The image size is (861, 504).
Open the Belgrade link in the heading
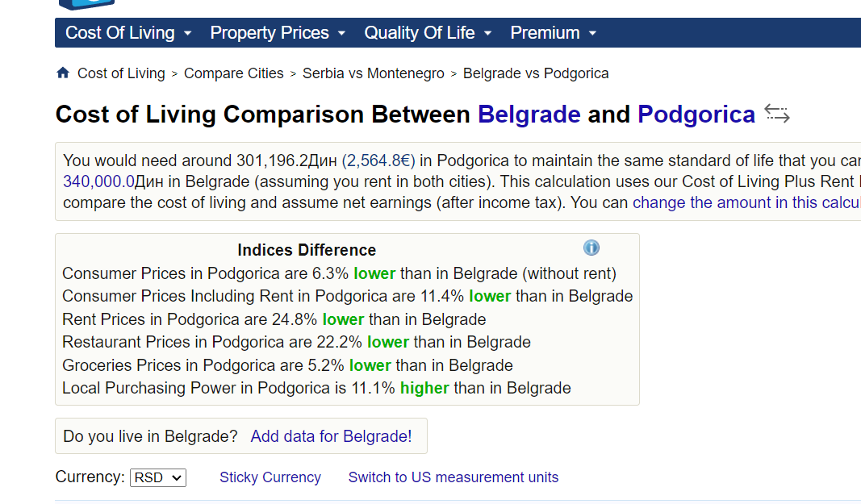529,115
